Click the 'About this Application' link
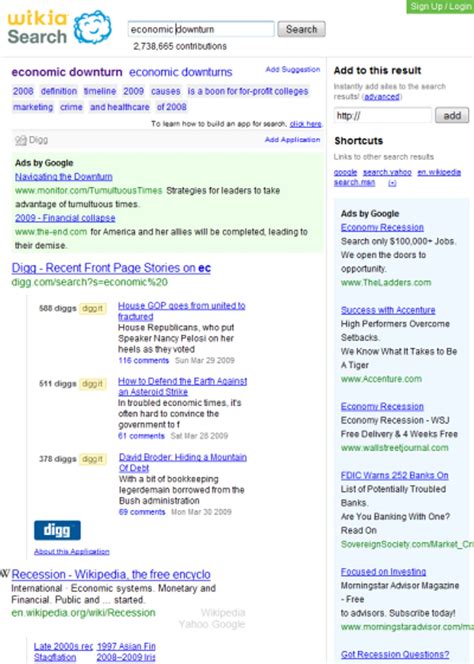This screenshot has height=664, width=474. tap(72, 551)
